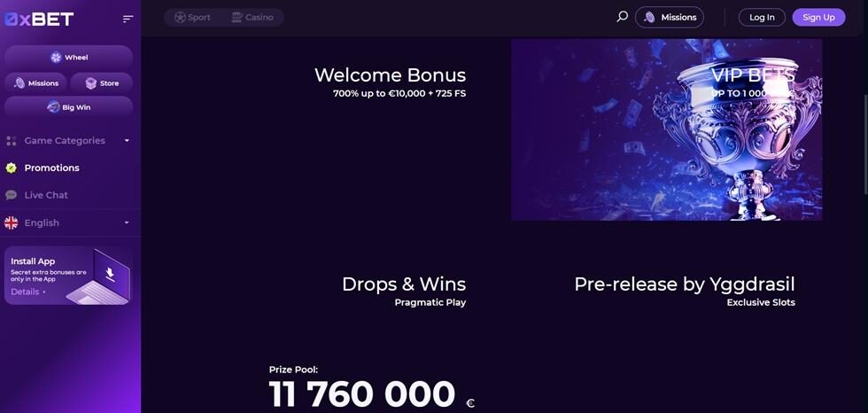Image resolution: width=868 pixels, height=413 pixels.
Task: Click the UK flag language icon
Action: point(11,222)
